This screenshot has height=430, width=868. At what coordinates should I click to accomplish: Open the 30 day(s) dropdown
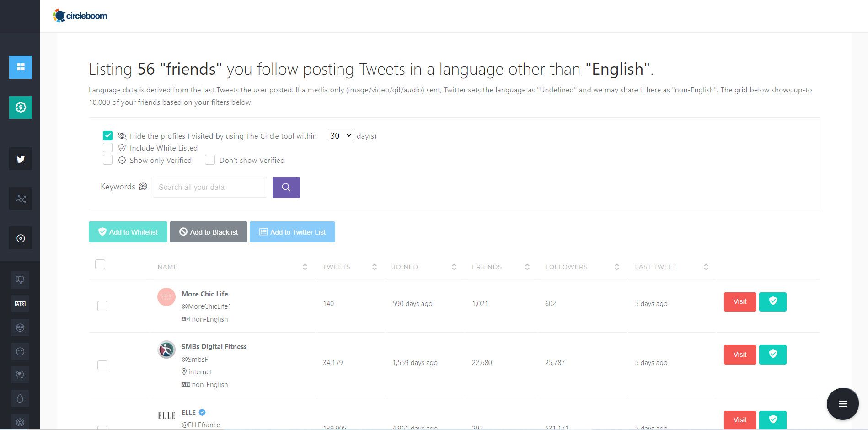(341, 135)
